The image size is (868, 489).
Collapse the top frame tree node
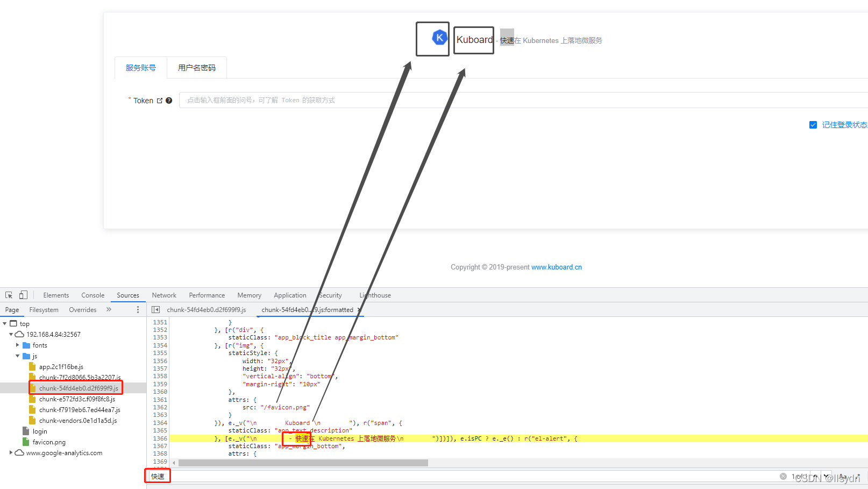[x=5, y=324]
